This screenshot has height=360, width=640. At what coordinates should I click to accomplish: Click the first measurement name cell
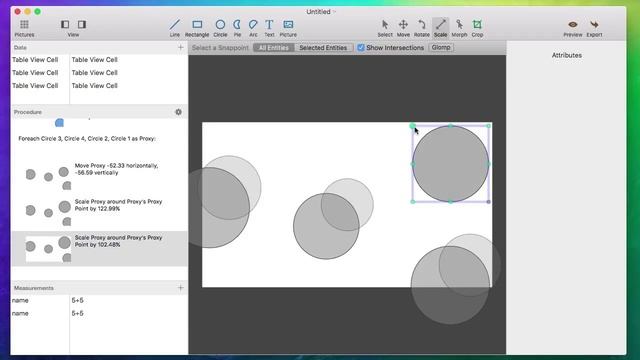(20, 300)
